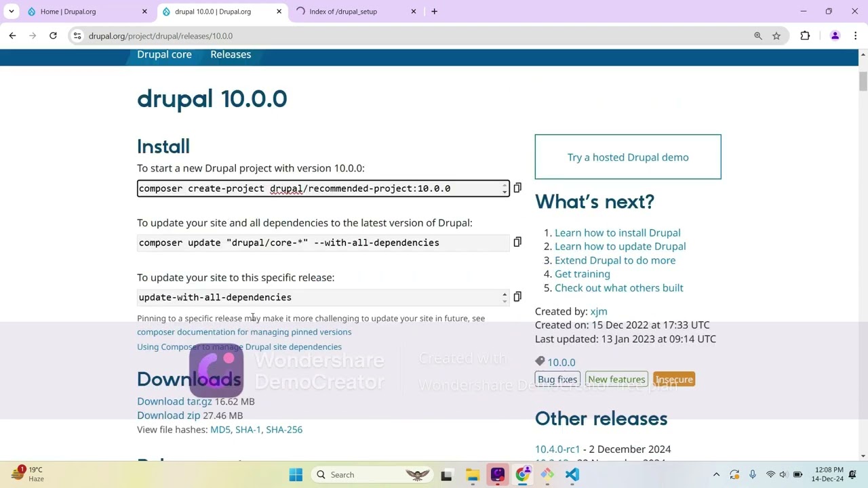Open Learn how to update Drupal
Screen dimensions: 868x488
[x=620, y=246]
